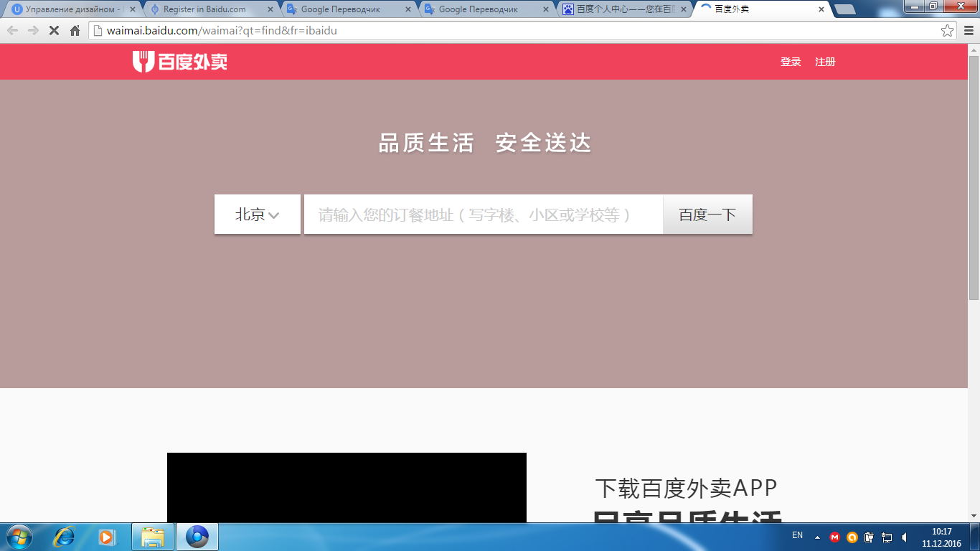Image resolution: width=980 pixels, height=551 pixels.
Task: Click the orange tray icon
Action: pos(852,537)
